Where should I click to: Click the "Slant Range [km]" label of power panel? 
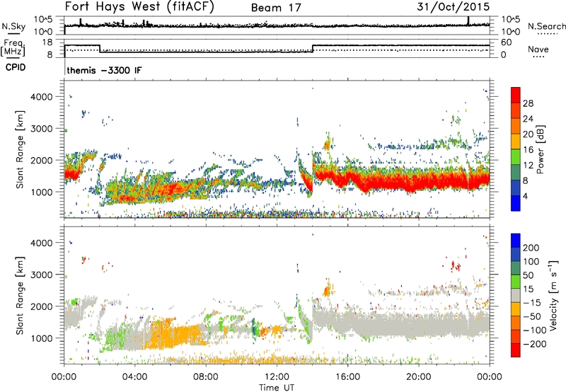coord(20,149)
